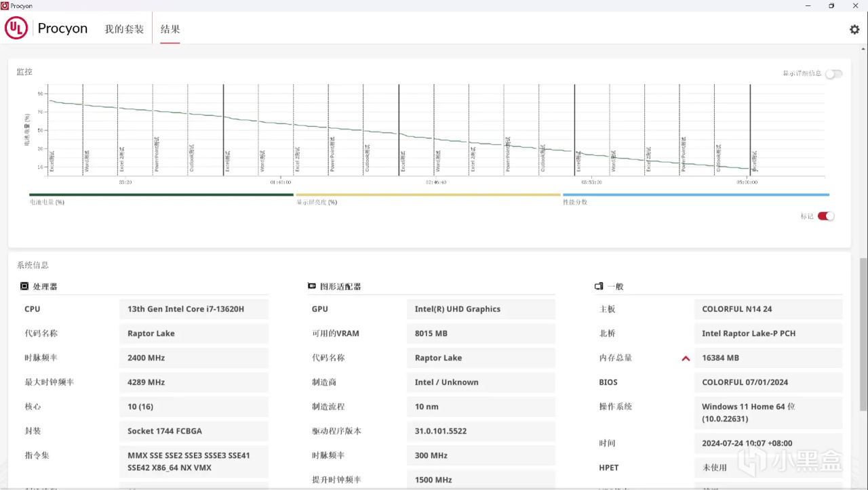Collapse the red chevron next to 内存总量

click(x=686, y=359)
